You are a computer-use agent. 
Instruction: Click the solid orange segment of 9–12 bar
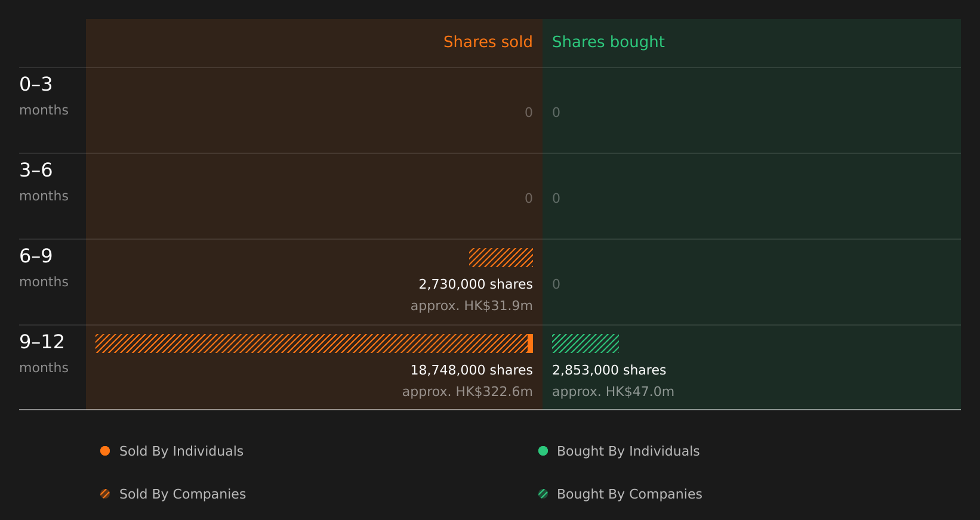pos(530,343)
